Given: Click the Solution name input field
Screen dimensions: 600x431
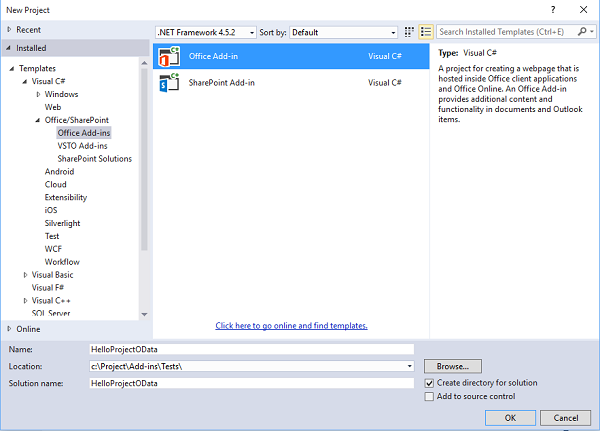Looking at the screenshot, I should [x=252, y=383].
